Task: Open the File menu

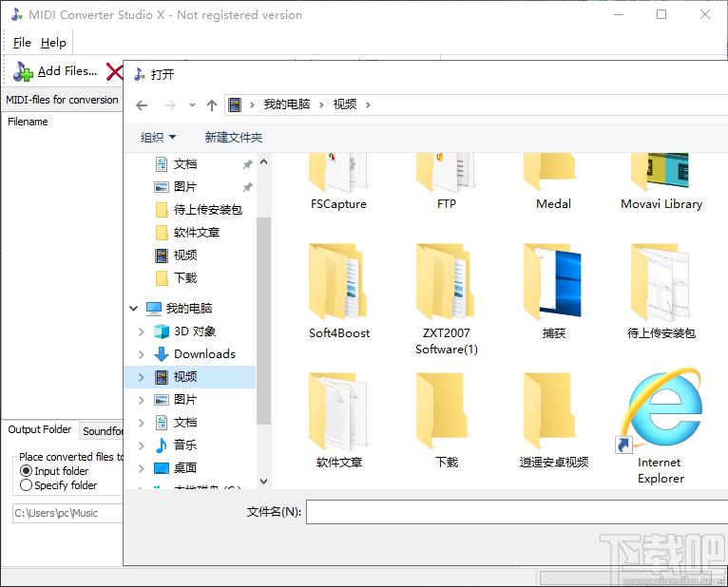Action: 22,43
